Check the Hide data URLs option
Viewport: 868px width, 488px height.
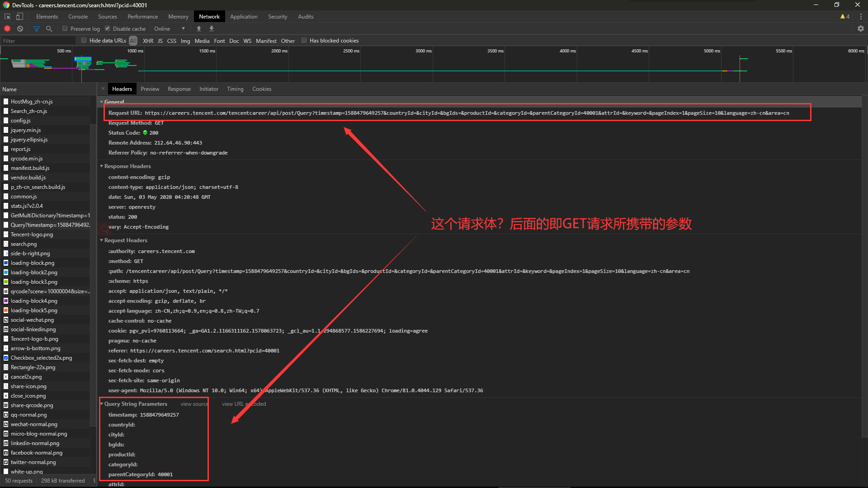84,40
